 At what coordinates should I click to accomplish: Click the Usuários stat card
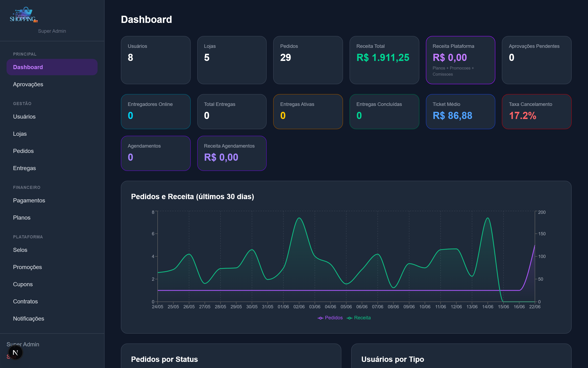[x=156, y=60]
